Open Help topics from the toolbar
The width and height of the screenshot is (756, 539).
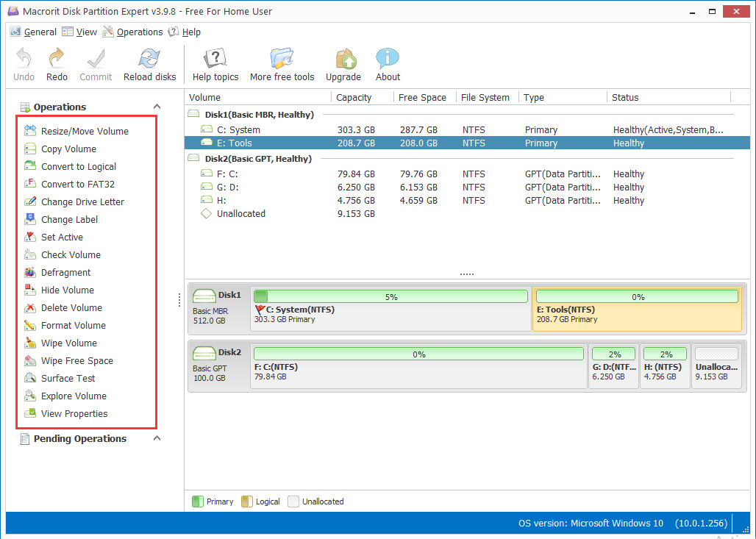click(x=215, y=59)
